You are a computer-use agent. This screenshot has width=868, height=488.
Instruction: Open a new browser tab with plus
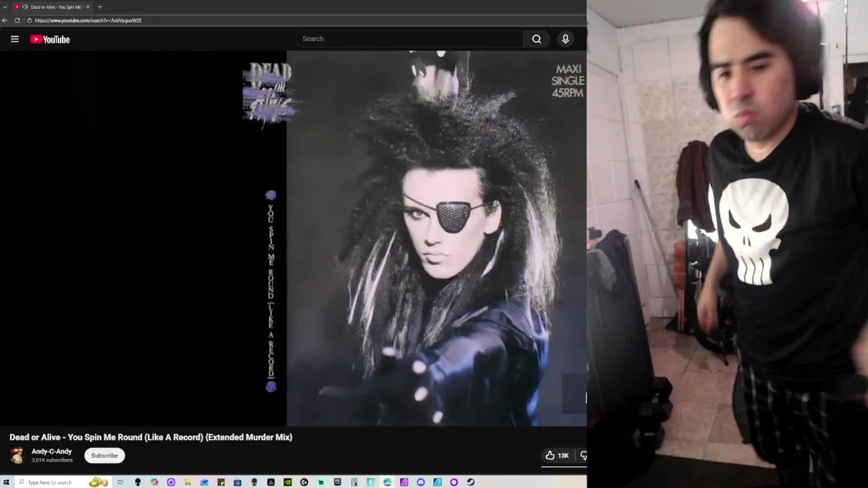(x=100, y=7)
